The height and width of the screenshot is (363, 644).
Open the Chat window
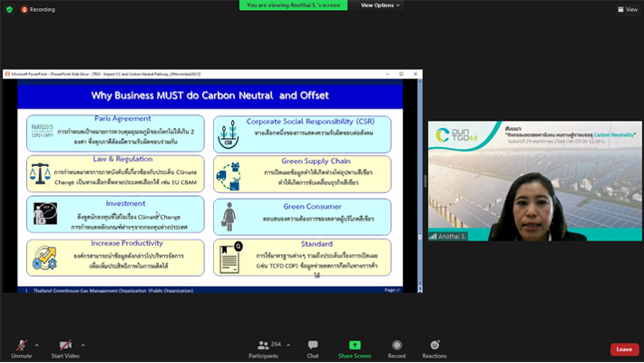click(x=313, y=348)
